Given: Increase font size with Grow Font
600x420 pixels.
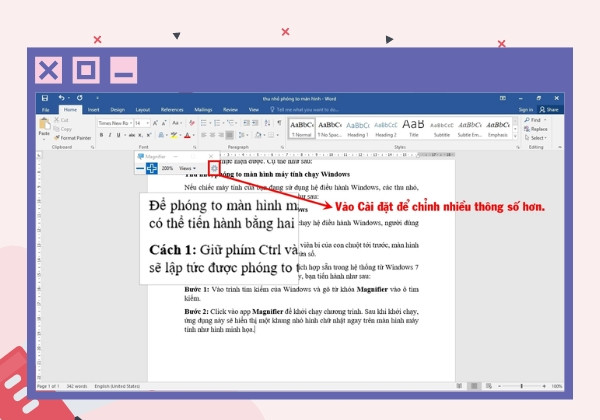Looking at the screenshot, I should click(x=155, y=123).
